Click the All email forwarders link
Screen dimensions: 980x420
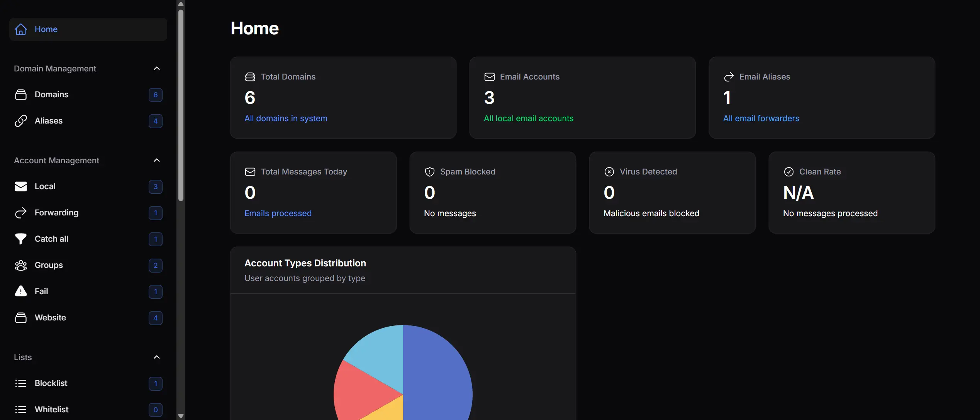(761, 119)
